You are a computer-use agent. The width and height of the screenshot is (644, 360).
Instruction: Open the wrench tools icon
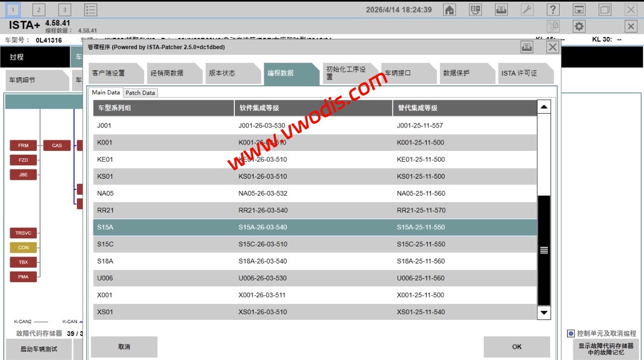527,10
